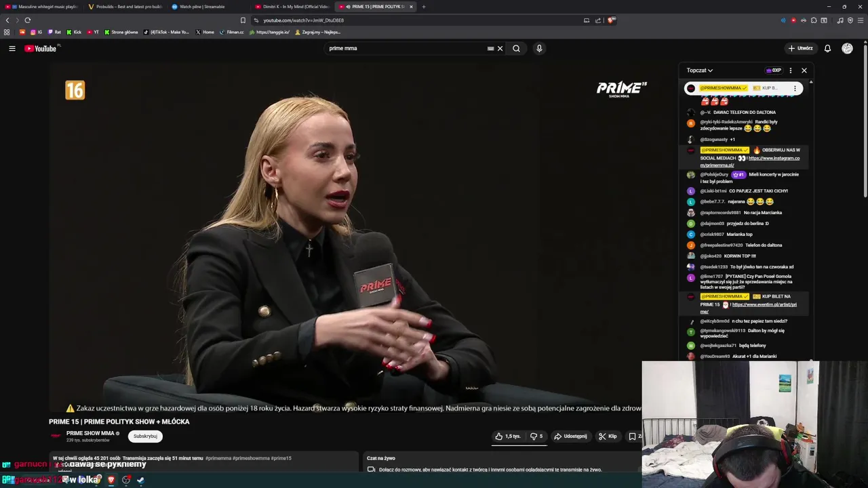Image resolution: width=868 pixels, height=488 pixels.
Task: Click the Brave icon in the taskbar
Action: pos(111,480)
